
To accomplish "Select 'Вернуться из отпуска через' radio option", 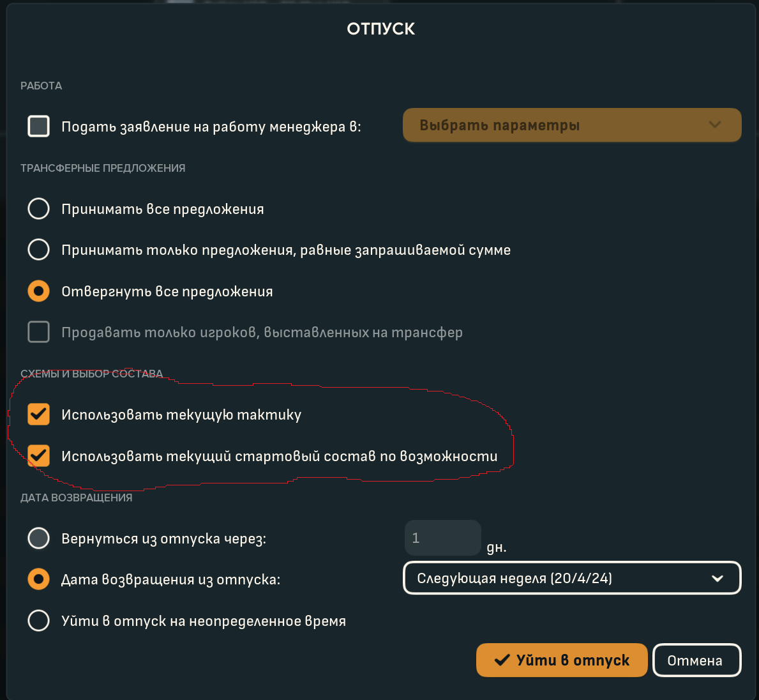I will [39, 538].
